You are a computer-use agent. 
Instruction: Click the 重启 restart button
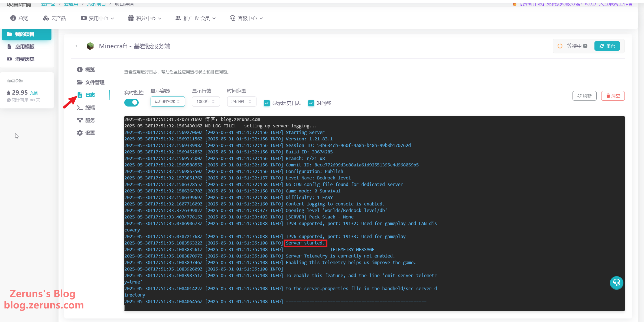click(607, 46)
